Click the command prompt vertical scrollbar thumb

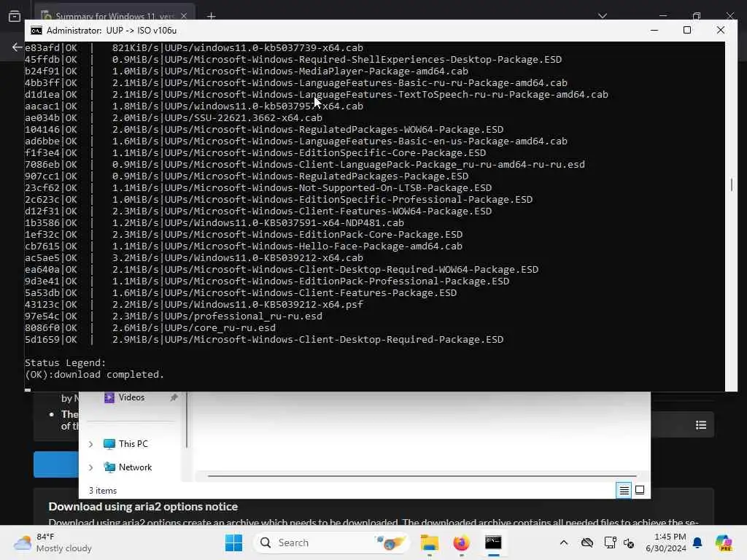(x=731, y=184)
